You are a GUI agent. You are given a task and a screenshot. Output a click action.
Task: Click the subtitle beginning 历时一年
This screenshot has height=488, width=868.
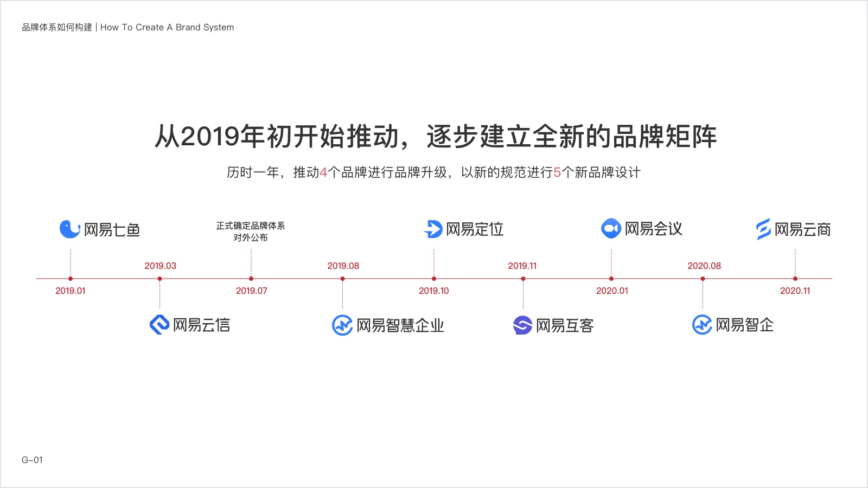coord(434,172)
